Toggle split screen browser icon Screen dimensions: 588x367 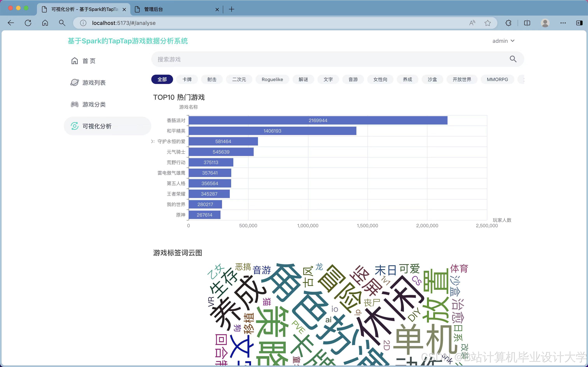[x=527, y=23]
